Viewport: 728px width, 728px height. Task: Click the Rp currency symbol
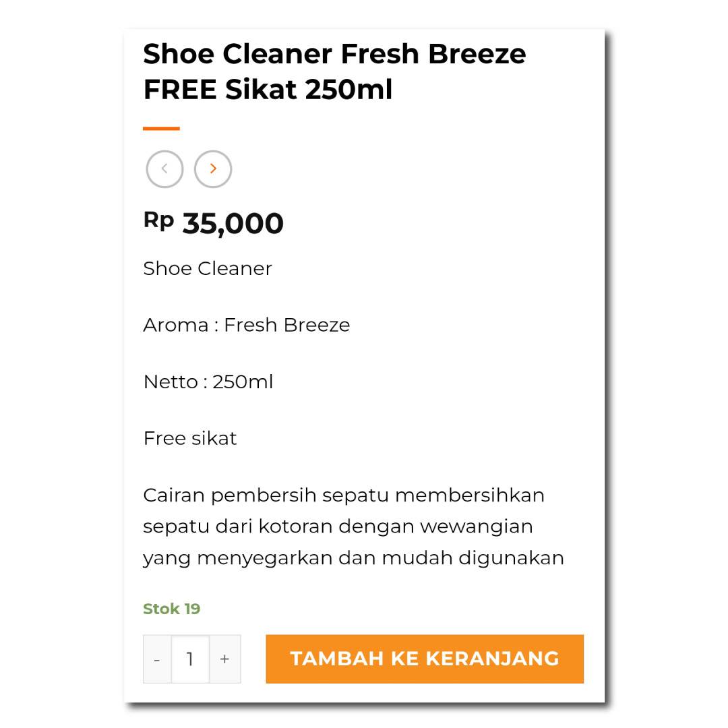pyautogui.click(x=158, y=220)
